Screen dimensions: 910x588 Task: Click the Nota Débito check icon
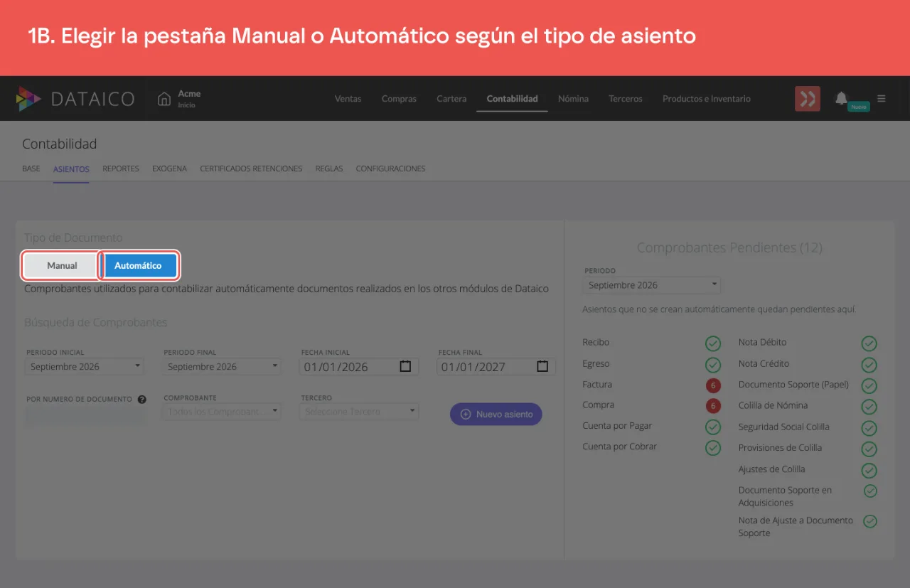869,344
